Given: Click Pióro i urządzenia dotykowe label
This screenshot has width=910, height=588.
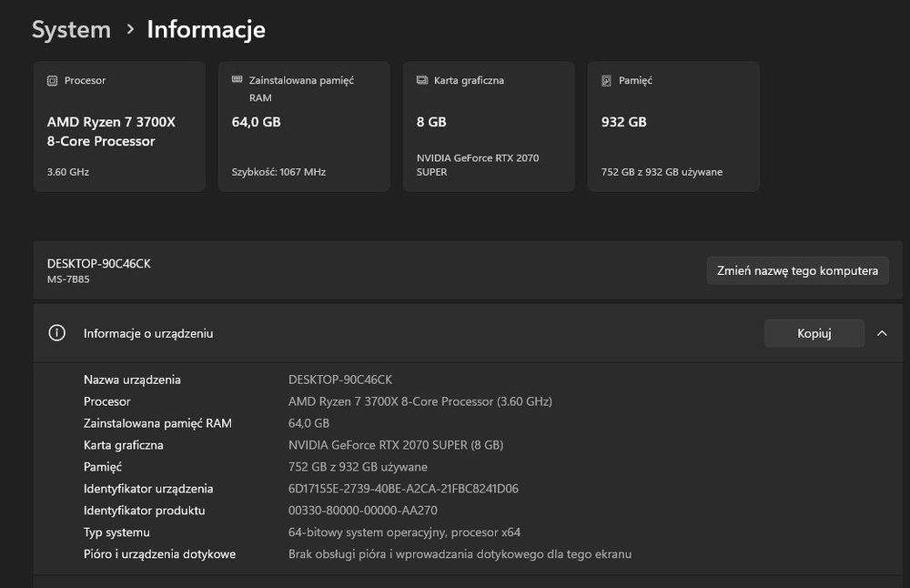Looking at the screenshot, I should 159,554.
